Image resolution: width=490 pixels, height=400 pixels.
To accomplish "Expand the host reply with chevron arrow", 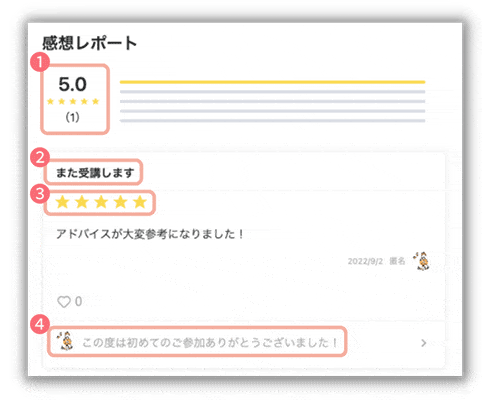I will coord(424,343).
